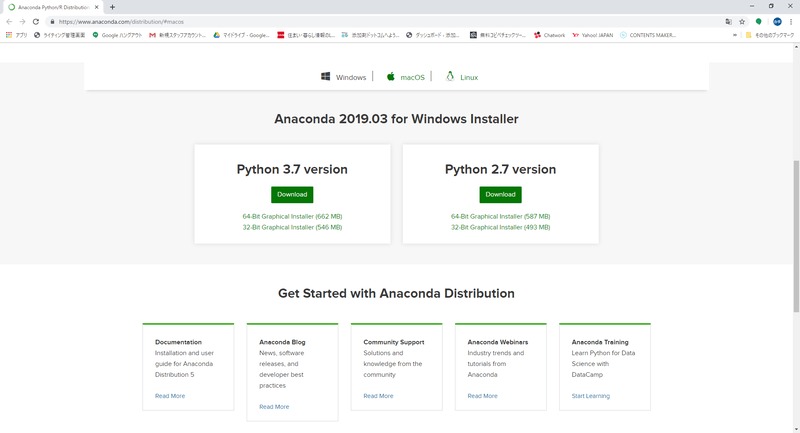Image resolution: width=800 pixels, height=433 pixels.
Task: Open the CONTENTS MAKER bookmark
Action: click(648, 35)
